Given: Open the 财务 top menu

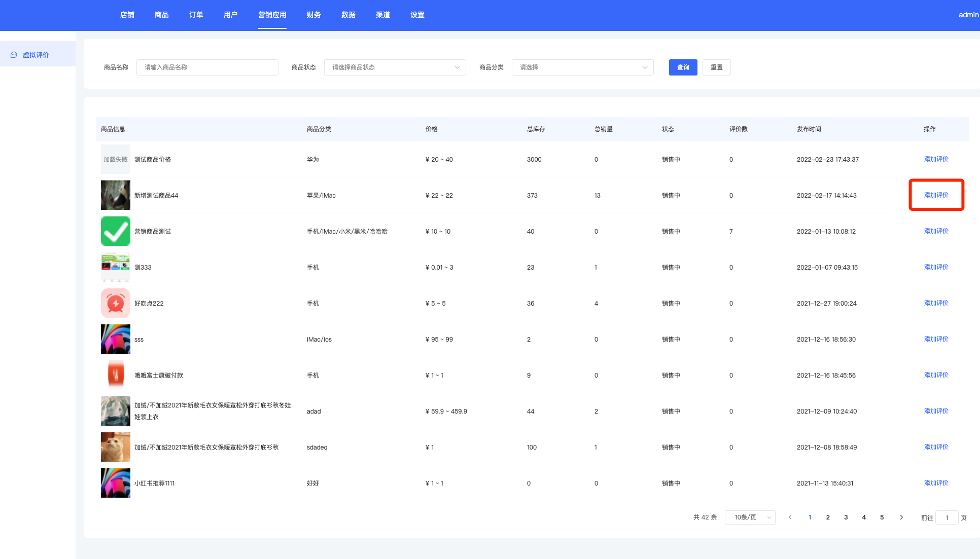Looking at the screenshot, I should (313, 15).
